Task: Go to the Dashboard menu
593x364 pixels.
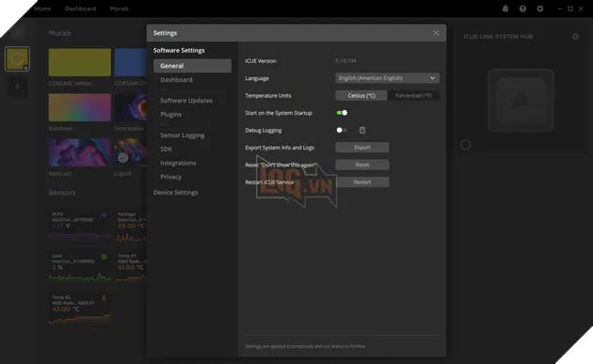Action: point(81,8)
